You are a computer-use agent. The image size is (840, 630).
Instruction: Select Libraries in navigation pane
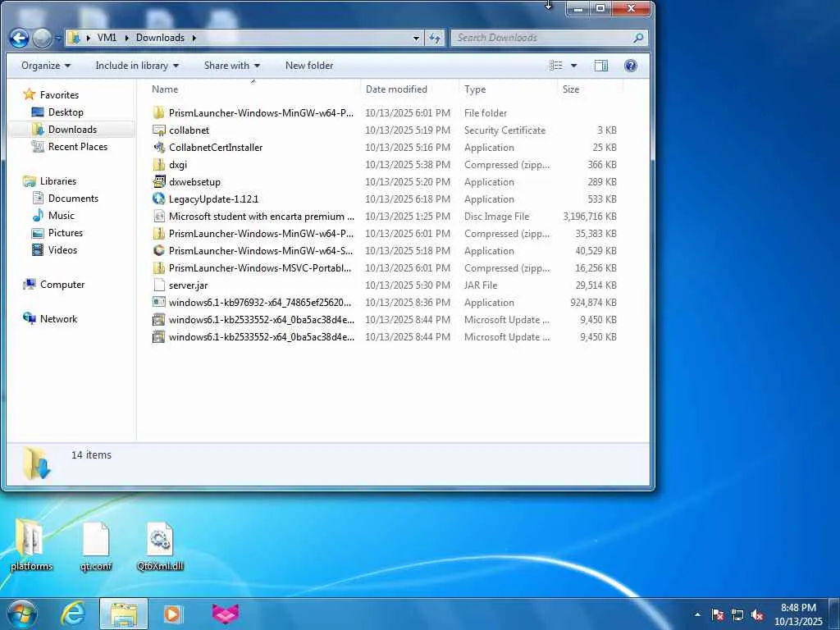click(x=58, y=181)
